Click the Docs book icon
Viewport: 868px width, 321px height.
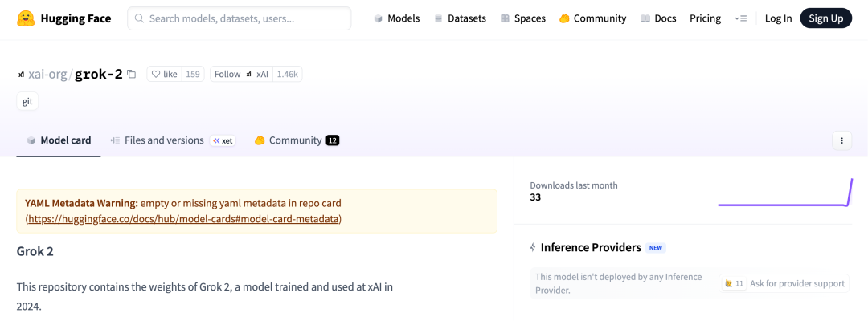pos(645,18)
